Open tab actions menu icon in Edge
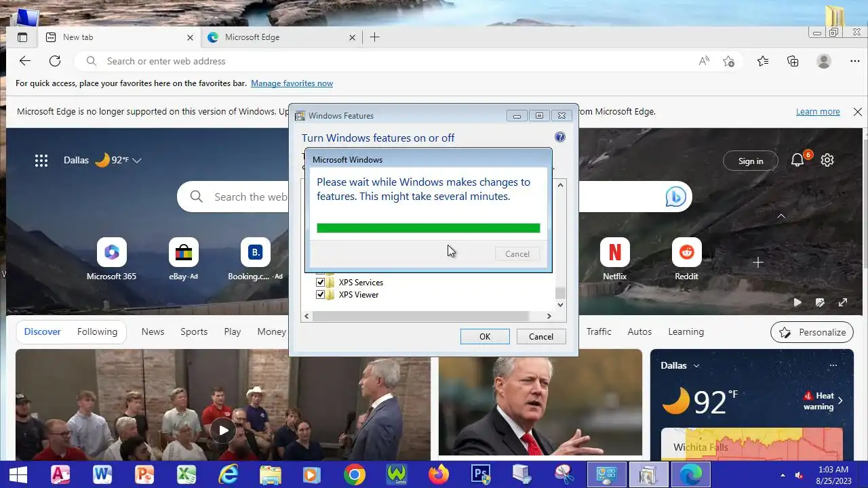Viewport: 868px width, 488px height. [x=22, y=37]
